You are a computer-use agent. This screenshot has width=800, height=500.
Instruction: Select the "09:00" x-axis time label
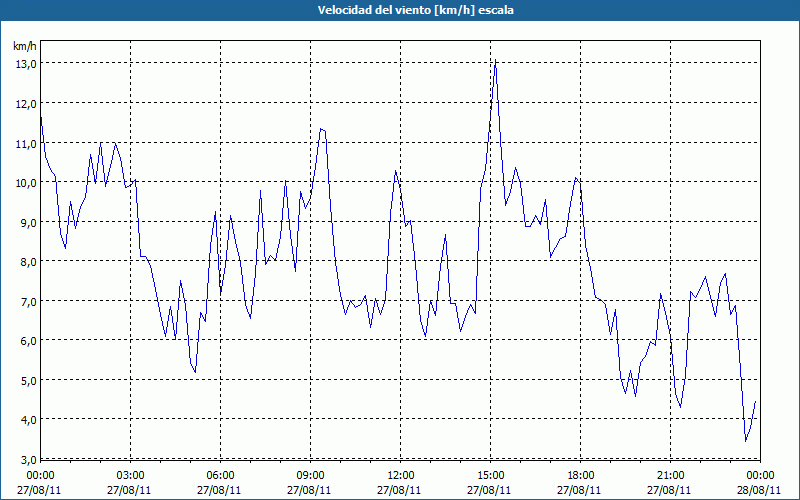point(309,476)
